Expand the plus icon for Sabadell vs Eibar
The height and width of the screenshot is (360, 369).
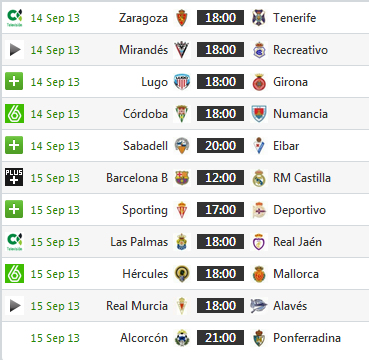[x=14, y=145]
